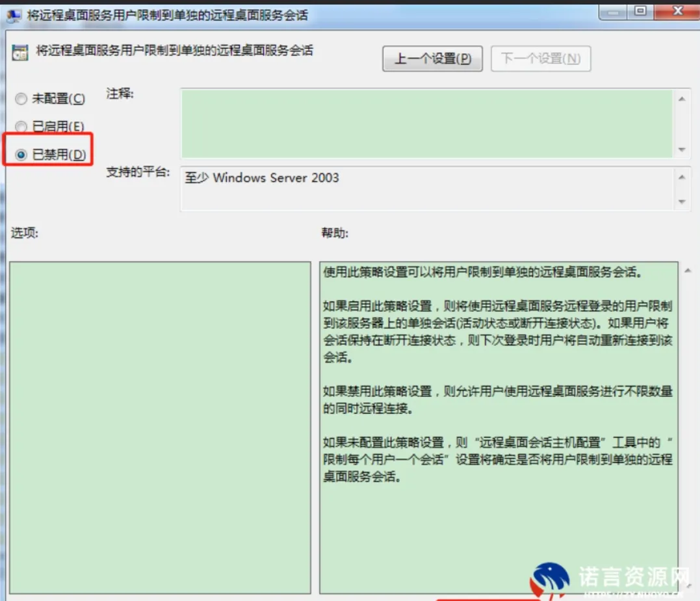This screenshot has width=700, height=601.
Task: Click the 至少 Windows Server 2003 text
Action: pyautogui.click(x=262, y=177)
